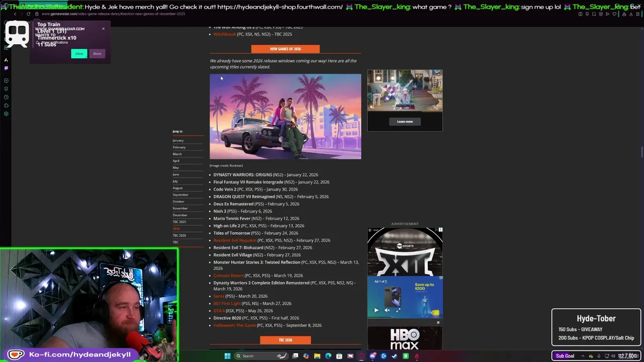Screen dimensions: 644x362
Task: Jump to May in the sidebar list
Action: pyautogui.click(x=176, y=167)
